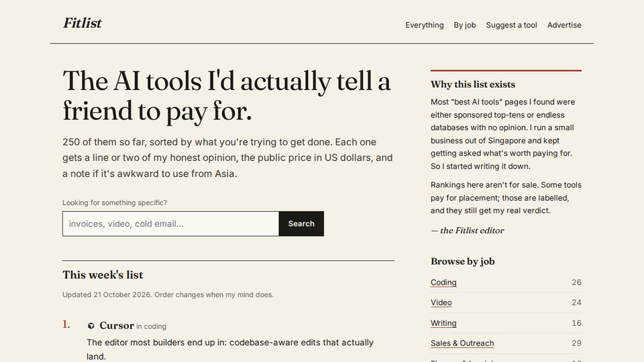Select the count 29 beside Sales & Outreach
Image resolution: width=644 pixels, height=362 pixels.
[576, 343]
